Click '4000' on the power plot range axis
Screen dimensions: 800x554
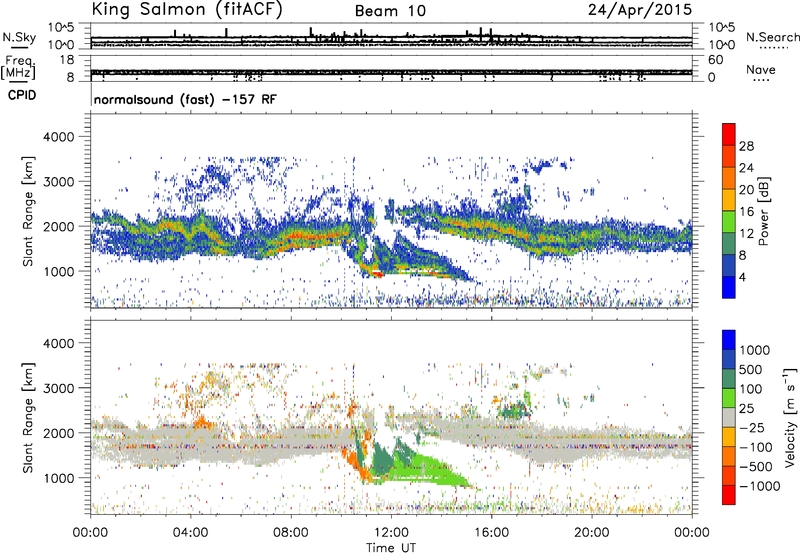59,137
